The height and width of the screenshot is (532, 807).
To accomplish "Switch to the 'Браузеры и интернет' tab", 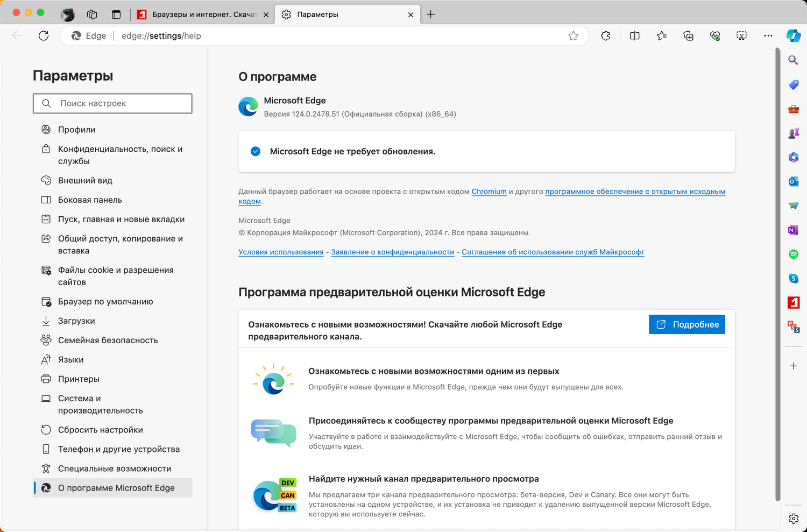I will [x=203, y=15].
